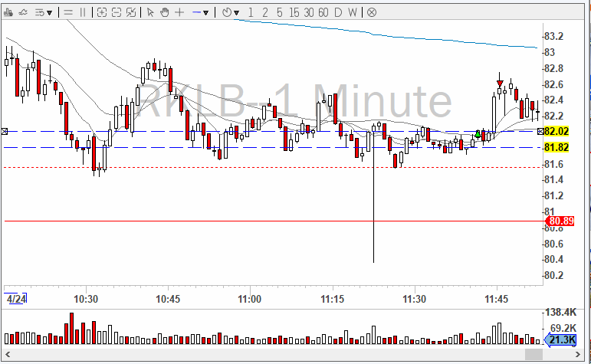Click the left X handle on the dashed line
This screenshot has width=591, height=364.
[x=5, y=131]
